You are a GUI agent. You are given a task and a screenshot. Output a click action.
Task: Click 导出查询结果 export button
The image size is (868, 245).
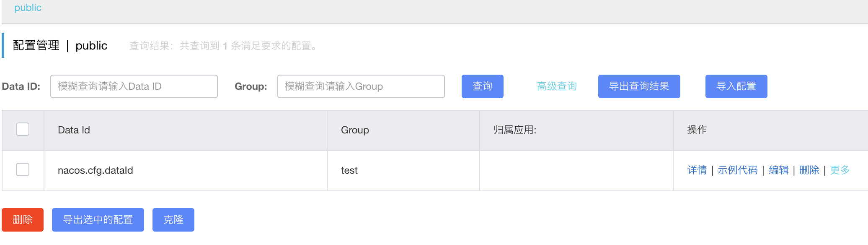tap(639, 86)
